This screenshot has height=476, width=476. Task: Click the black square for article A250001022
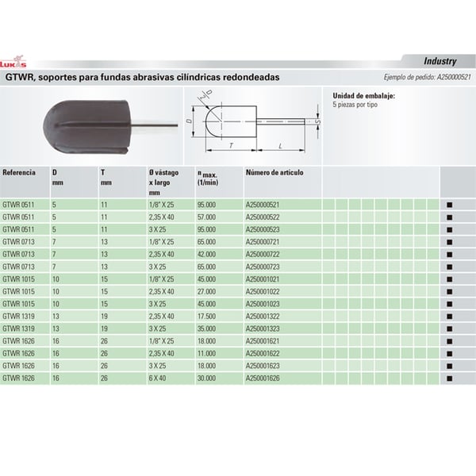(449, 291)
